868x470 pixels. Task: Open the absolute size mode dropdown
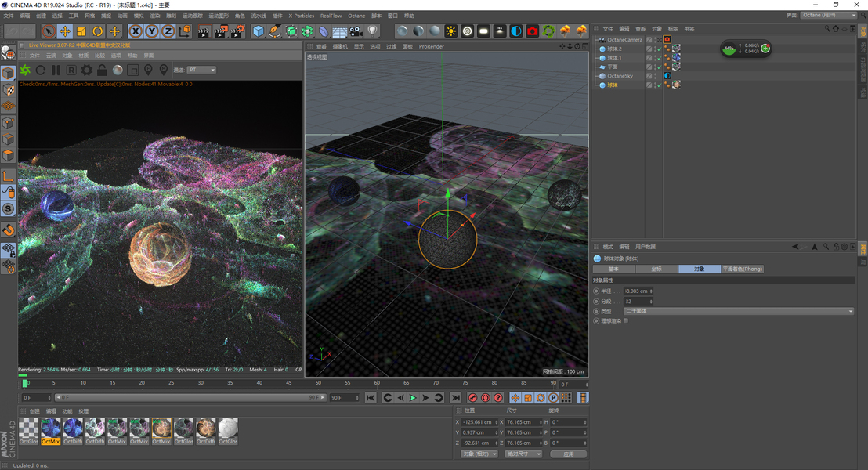coord(523,454)
